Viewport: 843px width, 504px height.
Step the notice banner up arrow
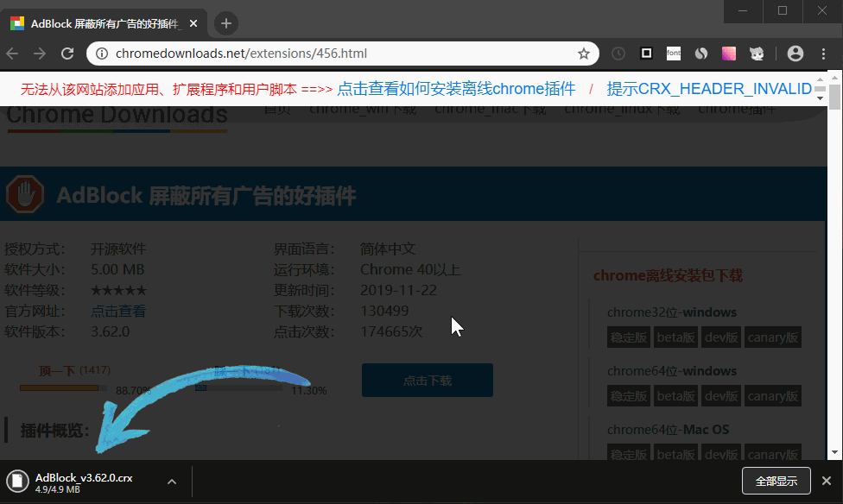point(820,80)
